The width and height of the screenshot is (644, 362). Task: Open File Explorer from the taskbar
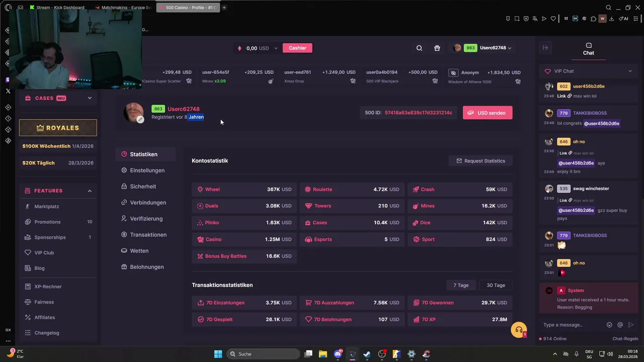[323, 354]
